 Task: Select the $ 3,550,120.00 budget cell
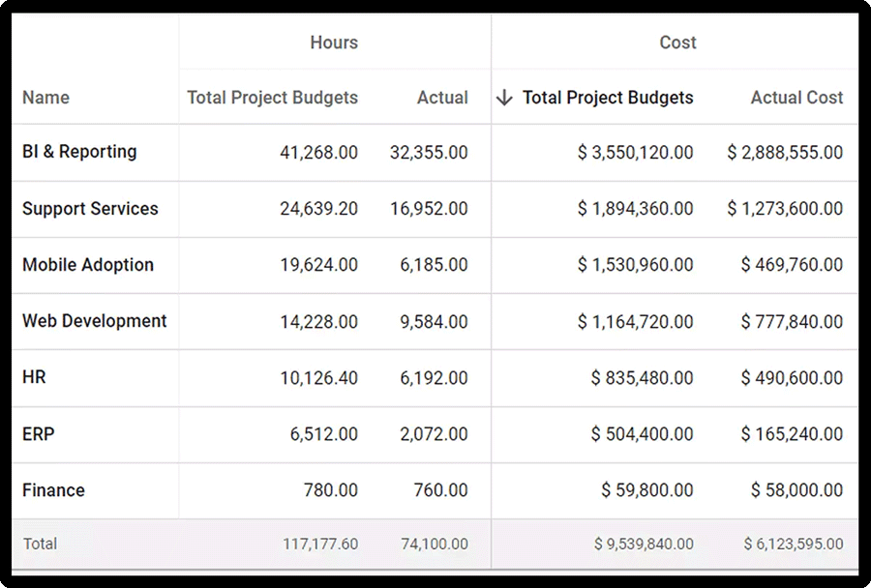point(636,152)
